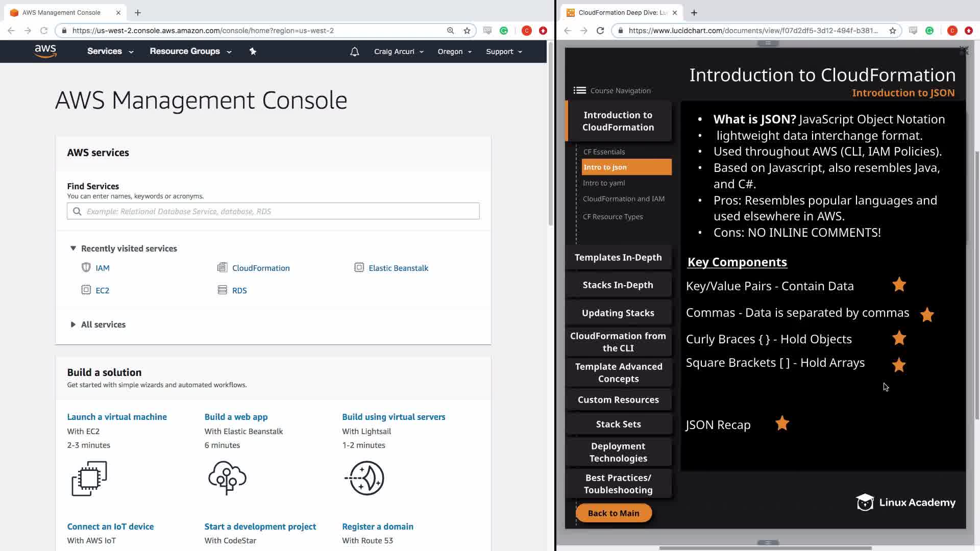Click the Back to Main button
The height and width of the screenshot is (551, 980).
(613, 513)
